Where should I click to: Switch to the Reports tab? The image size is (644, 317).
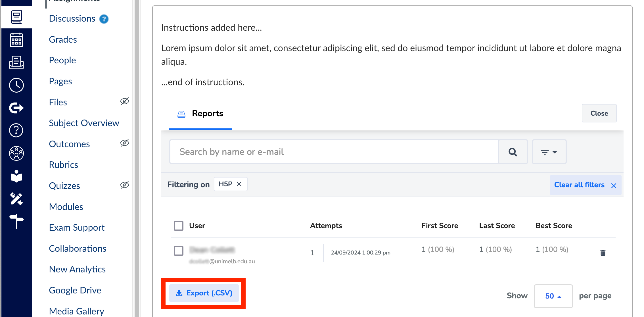[200, 113]
